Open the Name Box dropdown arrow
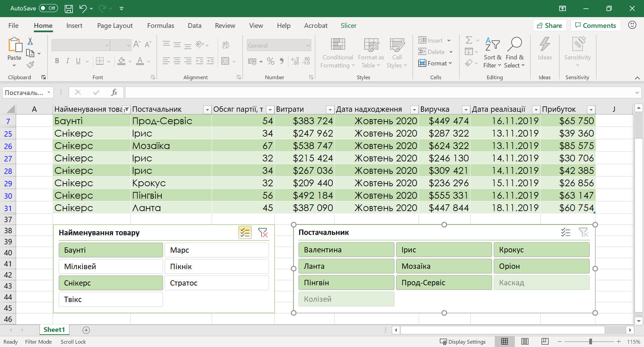 pyautogui.click(x=49, y=92)
